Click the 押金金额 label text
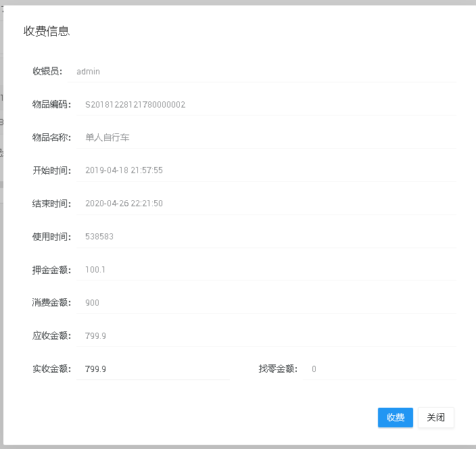Image resolution: width=476 pixels, height=449 pixels. point(51,270)
